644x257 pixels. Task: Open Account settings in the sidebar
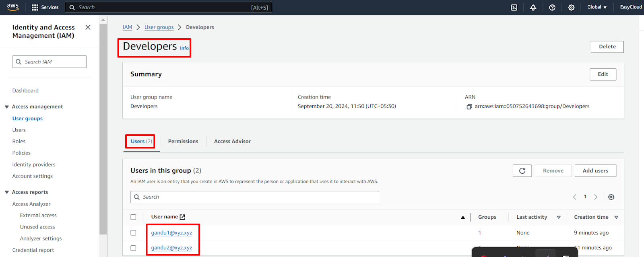tap(33, 176)
